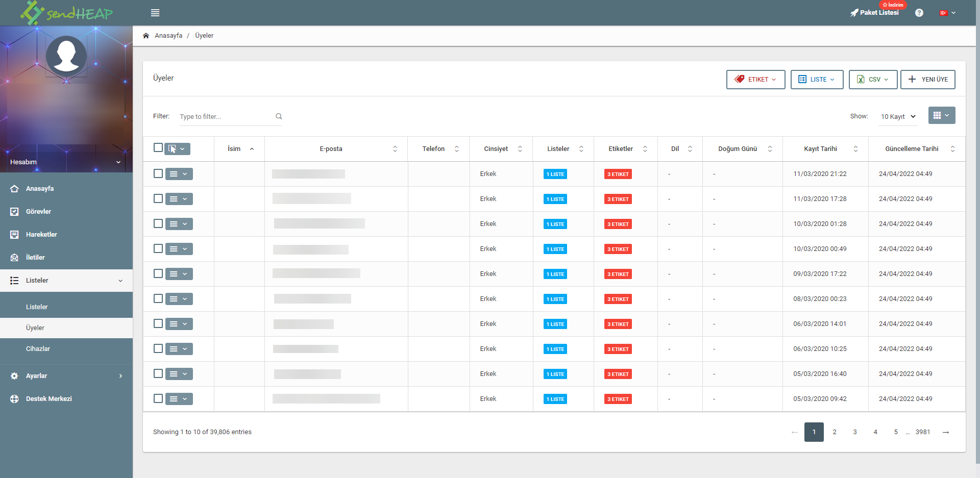The height and width of the screenshot is (478, 980).
Task: Click the page vertical scrollbar
Action: click(x=977, y=232)
